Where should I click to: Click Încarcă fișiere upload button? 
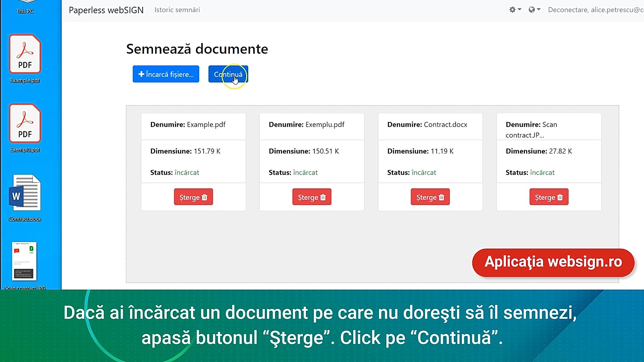coord(166,74)
